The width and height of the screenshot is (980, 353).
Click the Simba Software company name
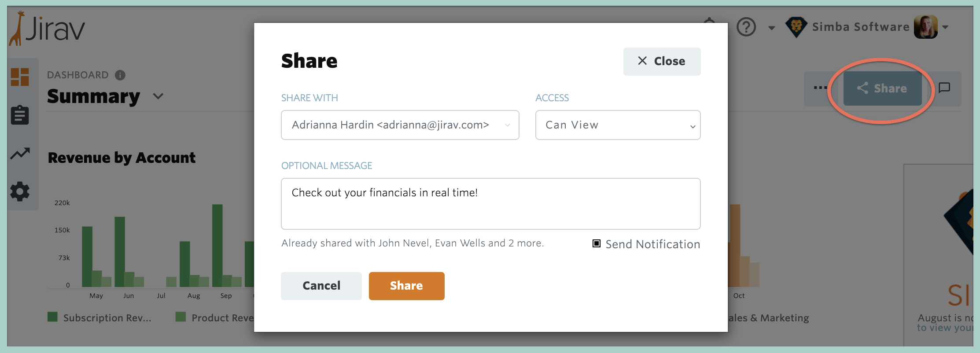pos(861,27)
